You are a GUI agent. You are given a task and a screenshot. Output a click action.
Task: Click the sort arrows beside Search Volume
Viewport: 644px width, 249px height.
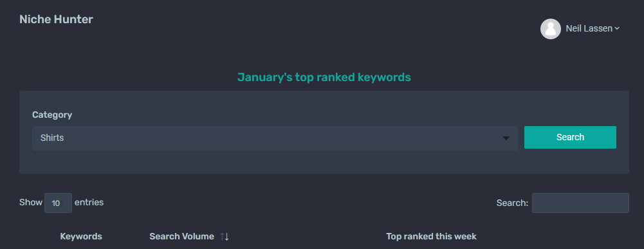point(225,237)
